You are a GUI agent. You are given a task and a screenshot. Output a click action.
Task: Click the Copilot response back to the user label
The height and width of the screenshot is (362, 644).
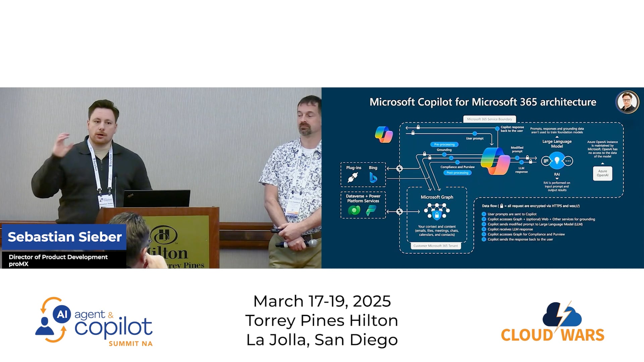512,129
